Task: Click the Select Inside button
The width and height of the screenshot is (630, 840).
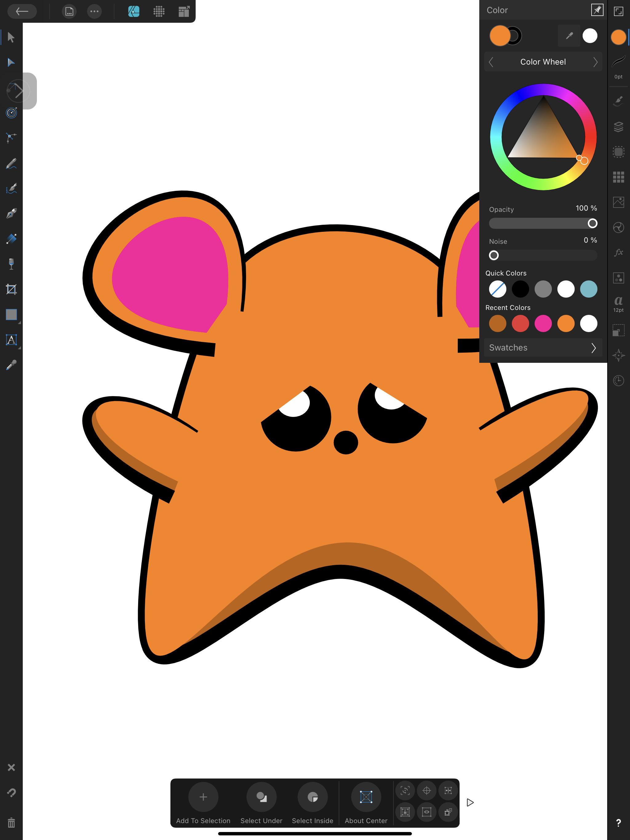Action: click(x=312, y=797)
